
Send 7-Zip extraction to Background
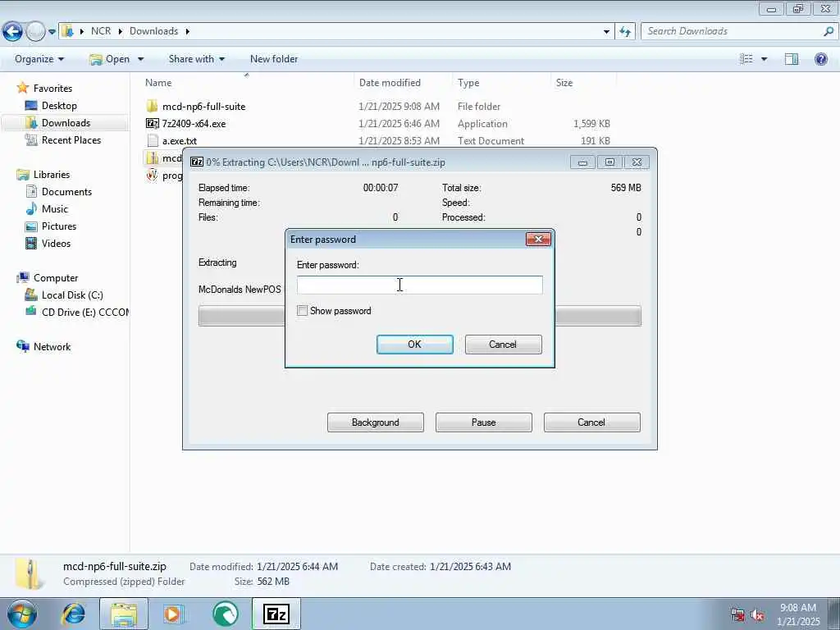376,422
